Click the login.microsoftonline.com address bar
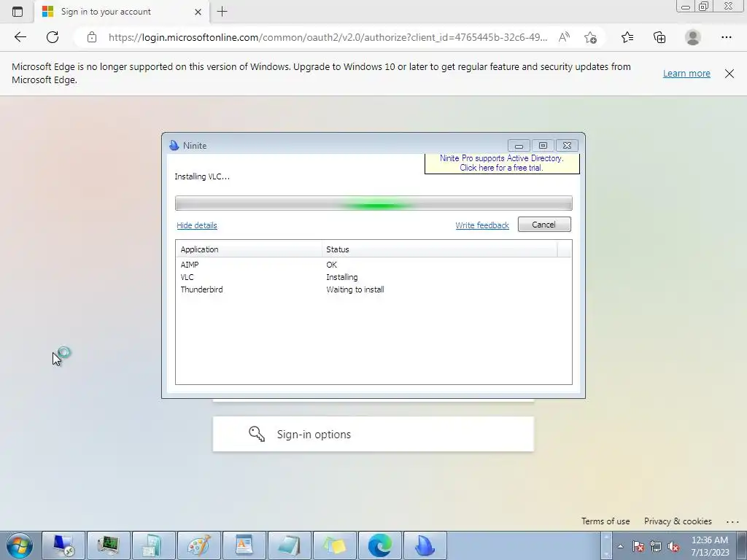Image resolution: width=747 pixels, height=560 pixels. point(328,37)
